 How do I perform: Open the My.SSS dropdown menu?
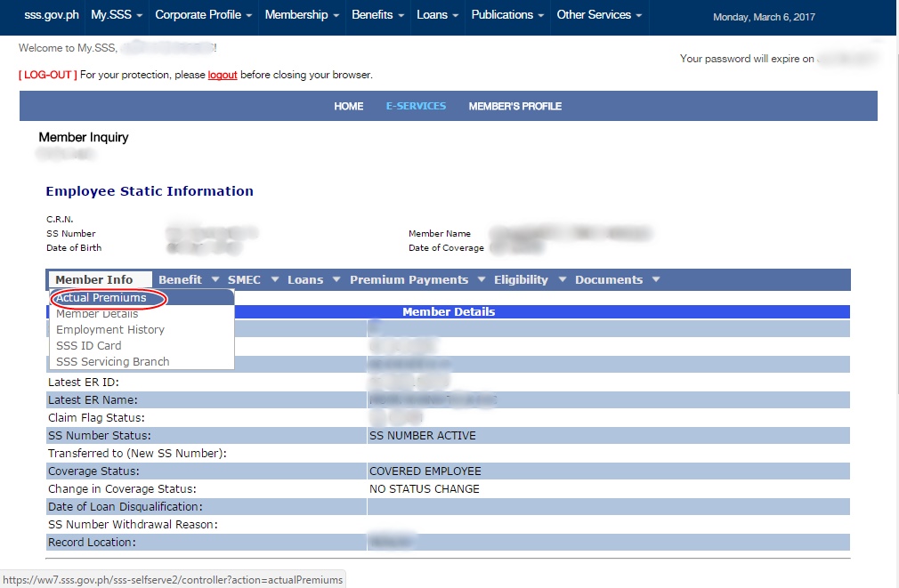[117, 15]
